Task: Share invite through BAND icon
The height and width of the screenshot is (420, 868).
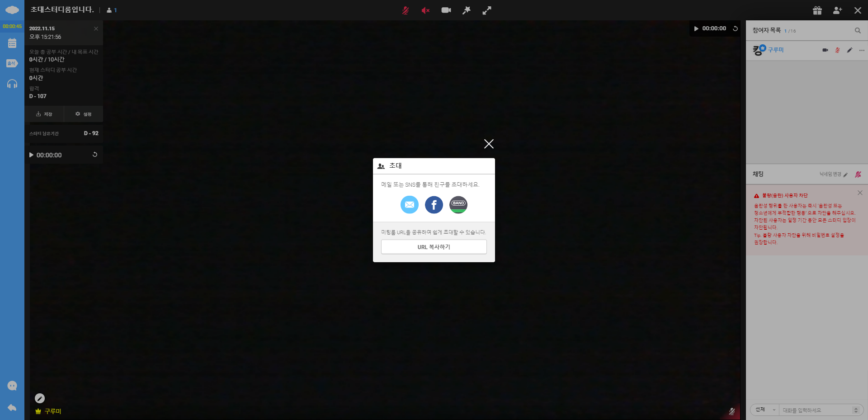Action: 458,205
